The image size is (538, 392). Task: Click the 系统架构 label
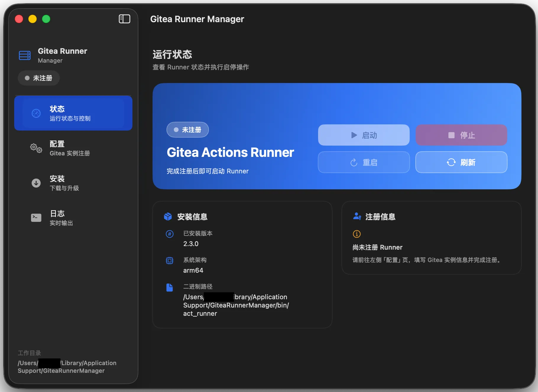[x=195, y=260]
